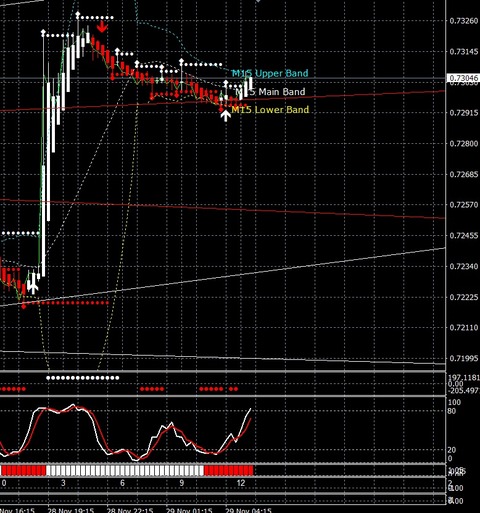Click the -205.497 indicator scale value
This screenshot has width=480, height=513.
464,390
